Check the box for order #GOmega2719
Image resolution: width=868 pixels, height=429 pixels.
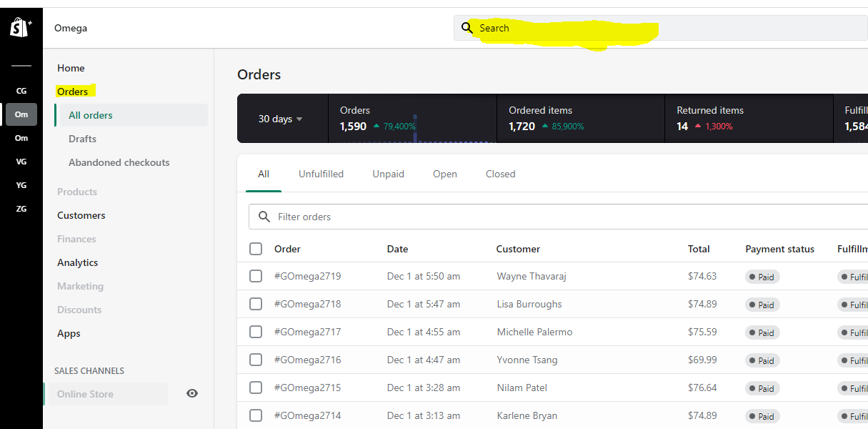[x=256, y=276]
